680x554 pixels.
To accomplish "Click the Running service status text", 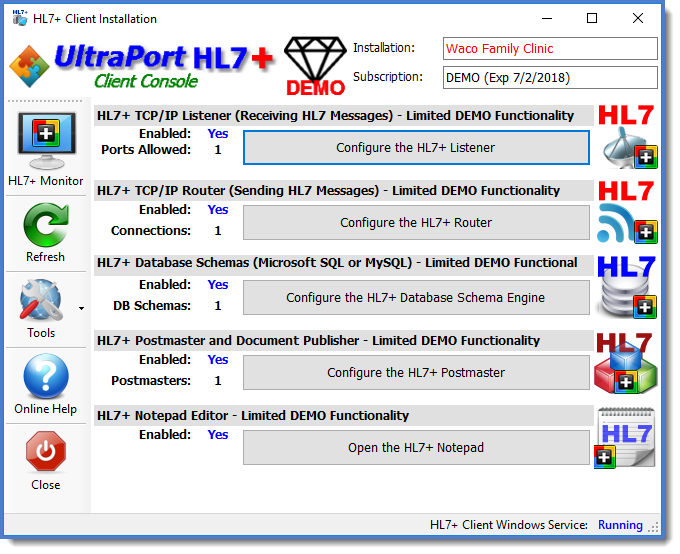I will 620,524.
